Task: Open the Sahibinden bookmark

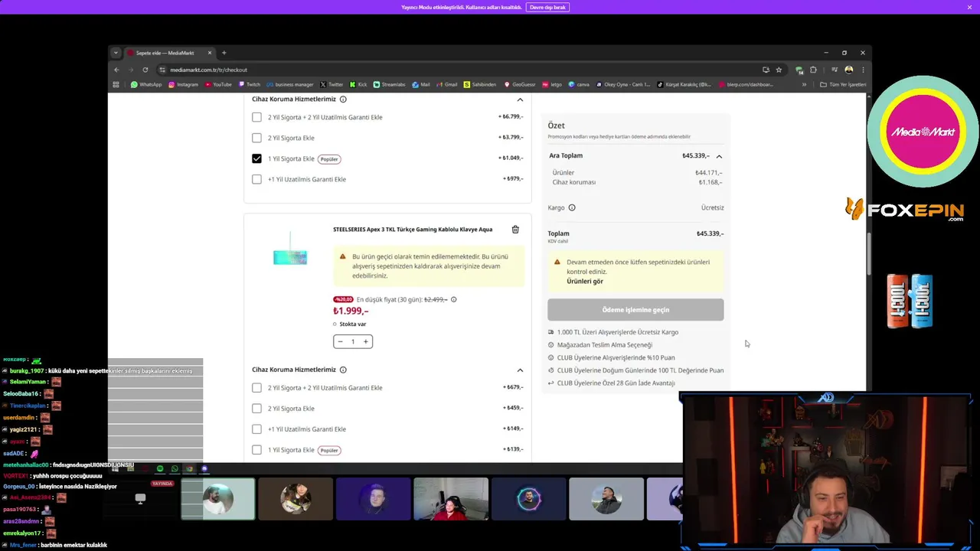Action: pyautogui.click(x=480, y=85)
